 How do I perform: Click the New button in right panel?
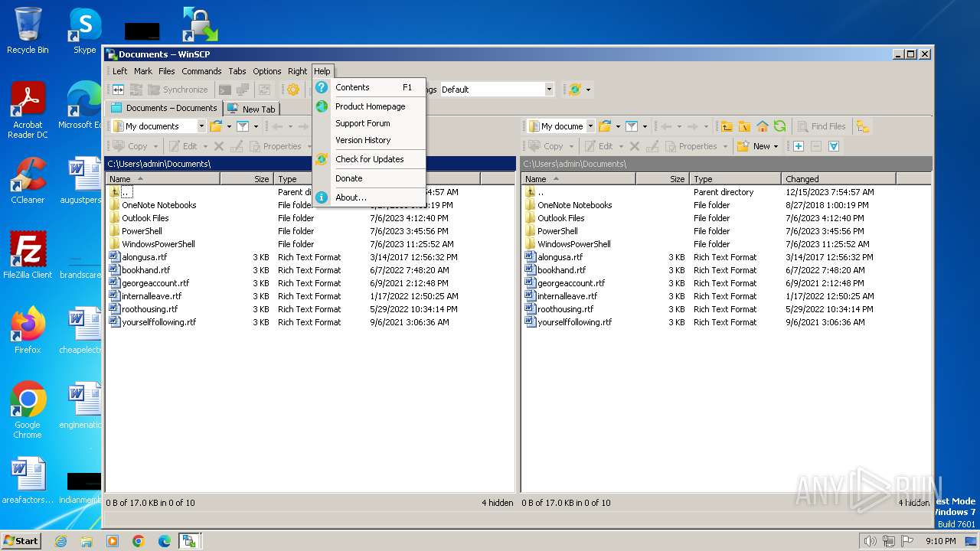point(753,146)
